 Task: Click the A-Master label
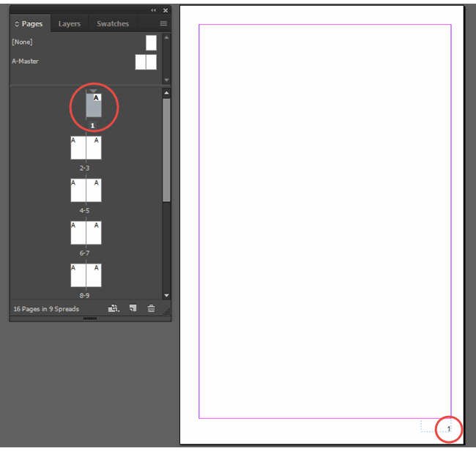coord(25,61)
